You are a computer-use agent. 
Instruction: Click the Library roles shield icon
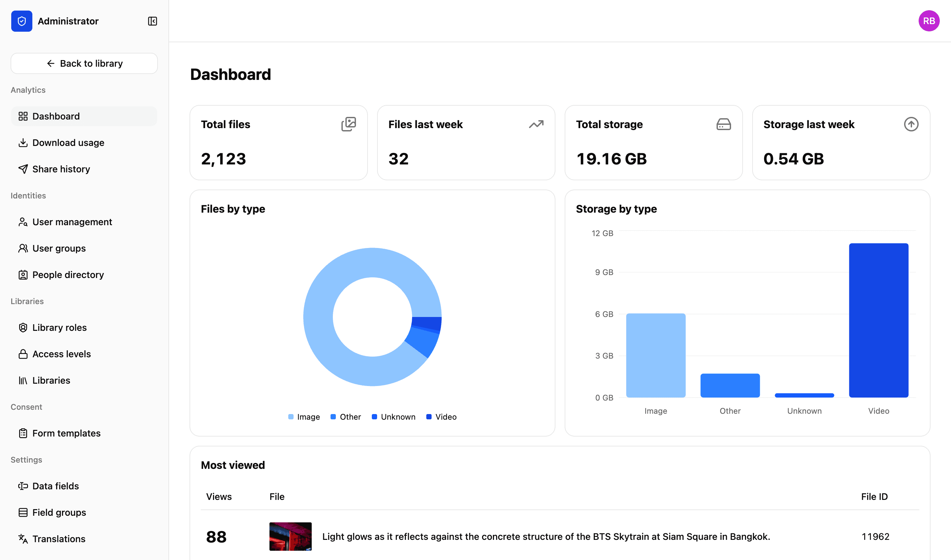[23, 328]
